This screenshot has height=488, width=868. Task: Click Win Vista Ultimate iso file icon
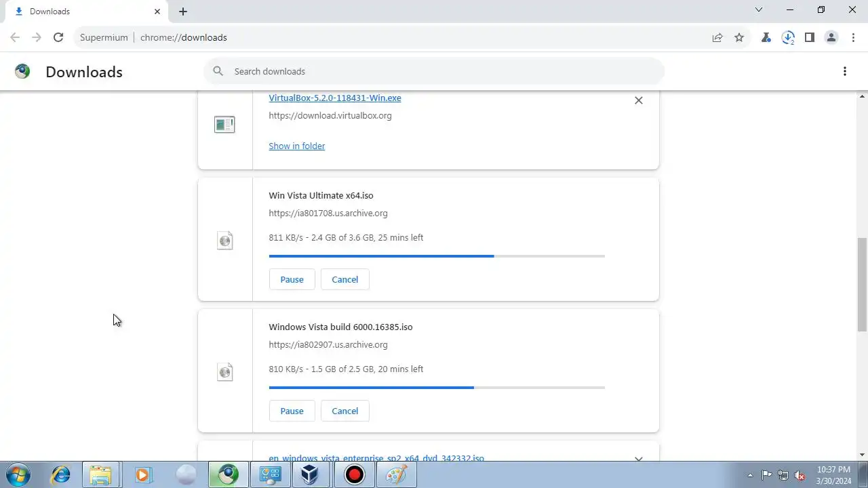pyautogui.click(x=224, y=240)
